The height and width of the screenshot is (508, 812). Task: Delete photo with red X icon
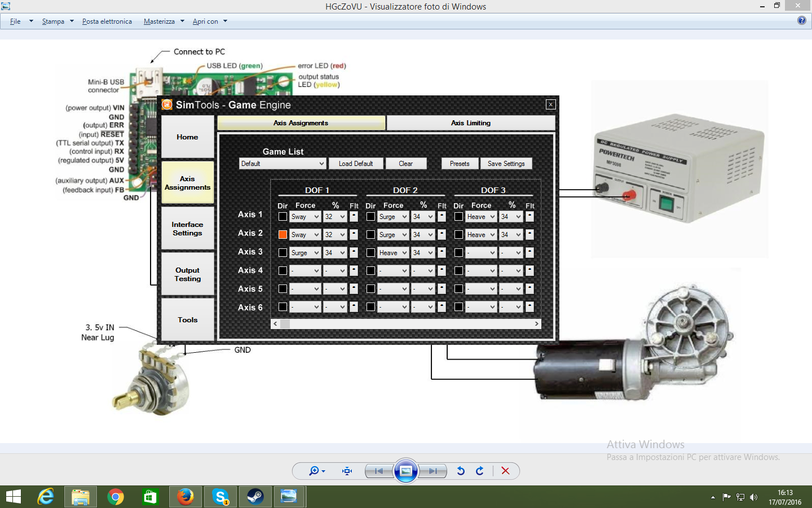pyautogui.click(x=505, y=471)
